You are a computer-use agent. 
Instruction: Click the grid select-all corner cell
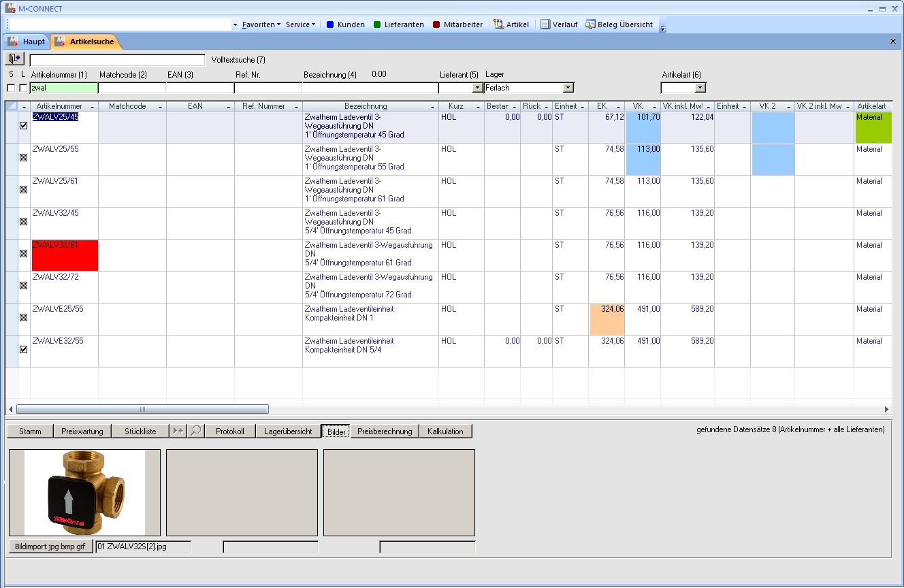click(12, 106)
